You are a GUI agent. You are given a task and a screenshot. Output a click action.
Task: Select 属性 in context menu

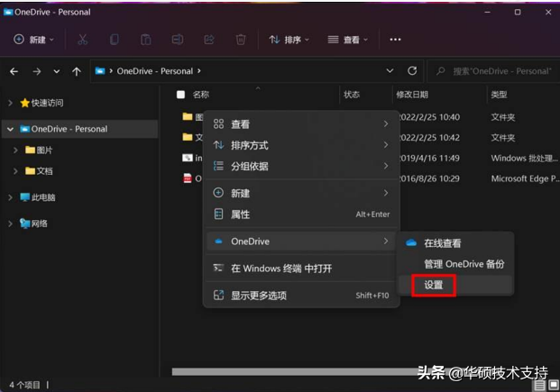pyautogui.click(x=301, y=214)
